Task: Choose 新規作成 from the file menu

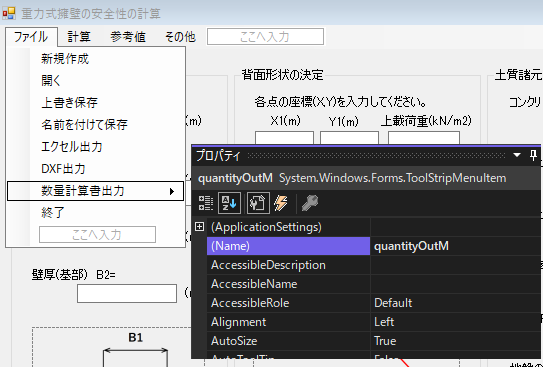Action: (x=96, y=59)
